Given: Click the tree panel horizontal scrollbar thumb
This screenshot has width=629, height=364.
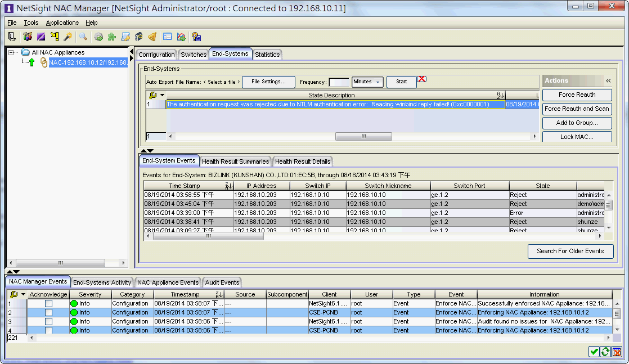Looking at the screenshot, I should tap(61, 263).
